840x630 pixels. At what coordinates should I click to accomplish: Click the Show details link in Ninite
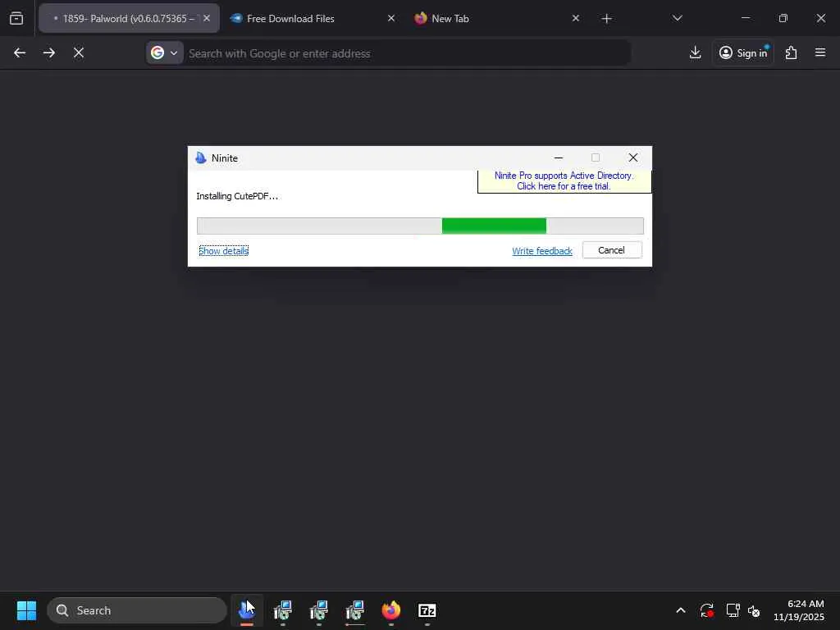223,251
